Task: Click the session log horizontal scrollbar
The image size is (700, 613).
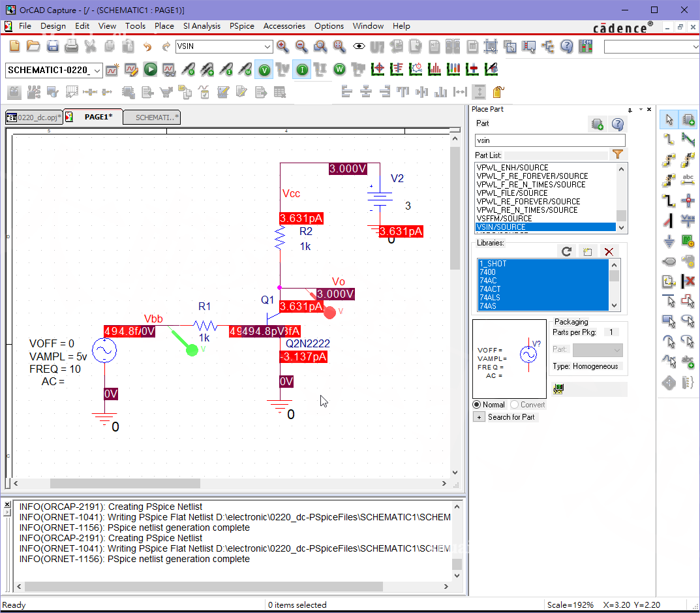Action: pos(204,586)
